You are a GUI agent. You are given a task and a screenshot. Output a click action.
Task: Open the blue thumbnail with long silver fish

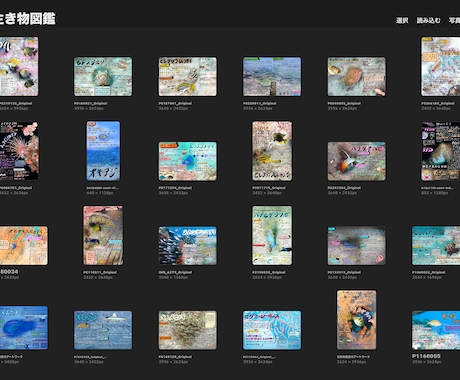pyautogui.click(x=103, y=330)
